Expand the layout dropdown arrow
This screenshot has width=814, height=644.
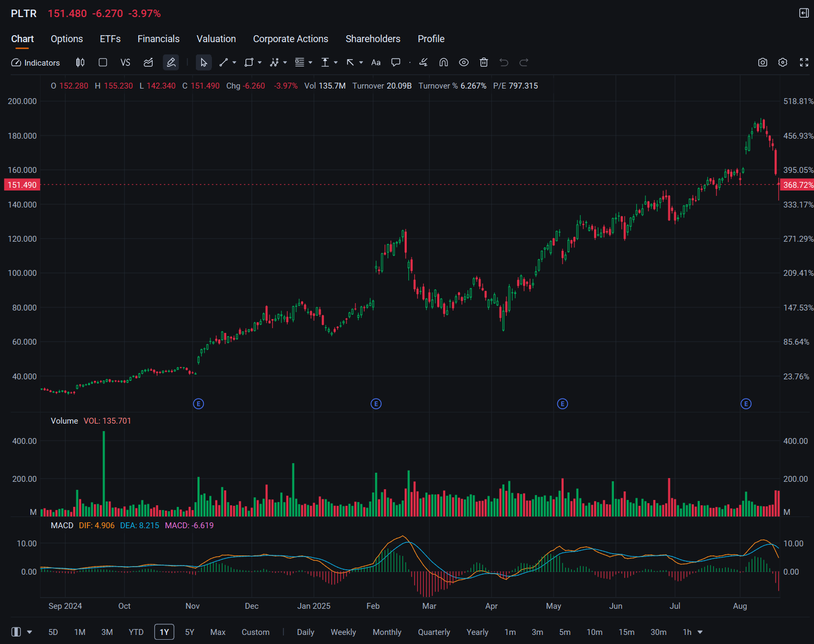click(29, 632)
